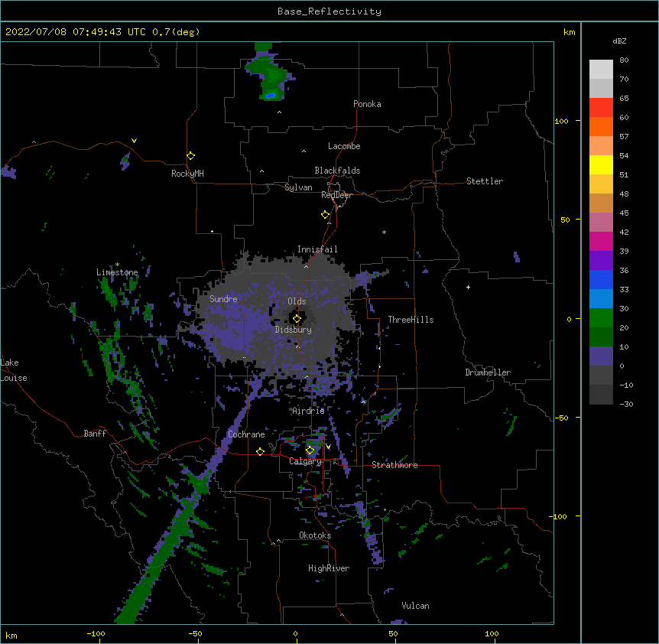Click the white plus marker north of Drumheller
The image size is (659, 644).
point(468,287)
